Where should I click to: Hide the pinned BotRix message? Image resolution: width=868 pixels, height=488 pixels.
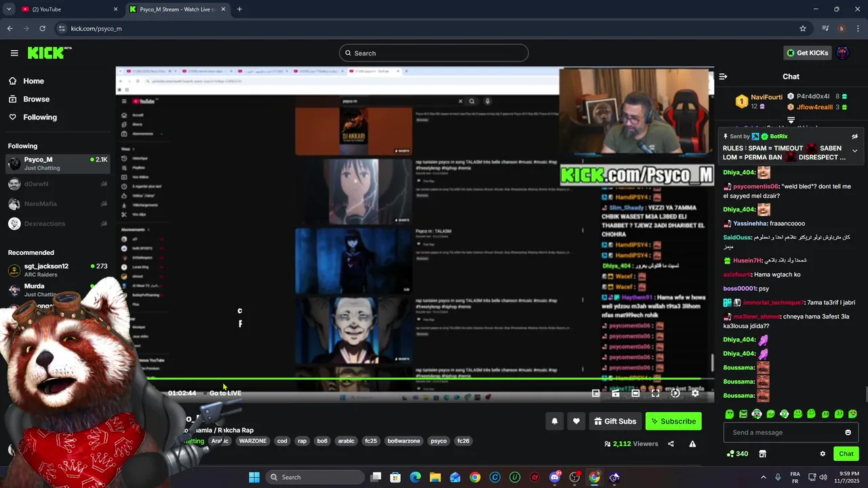coord(854,136)
